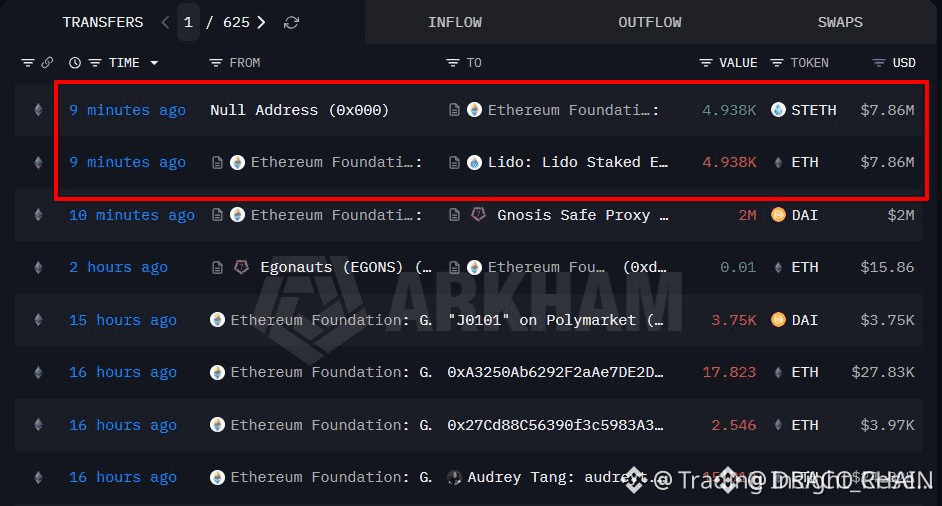This screenshot has height=506, width=942.
Task: Open the '2 hours ago' transaction link
Action: click(x=118, y=267)
